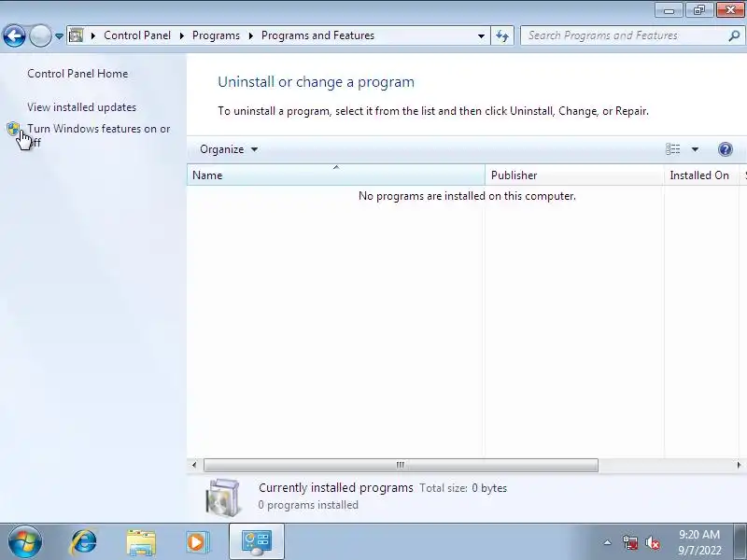Sort by the Publisher column
This screenshot has width=747, height=560.
[x=574, y=175]
